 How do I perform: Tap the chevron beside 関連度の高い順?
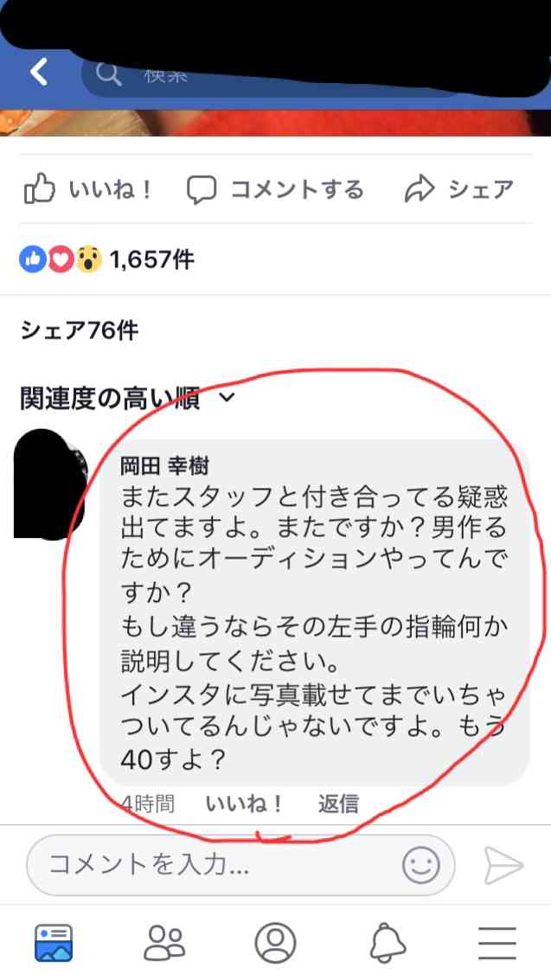(227, 397)
